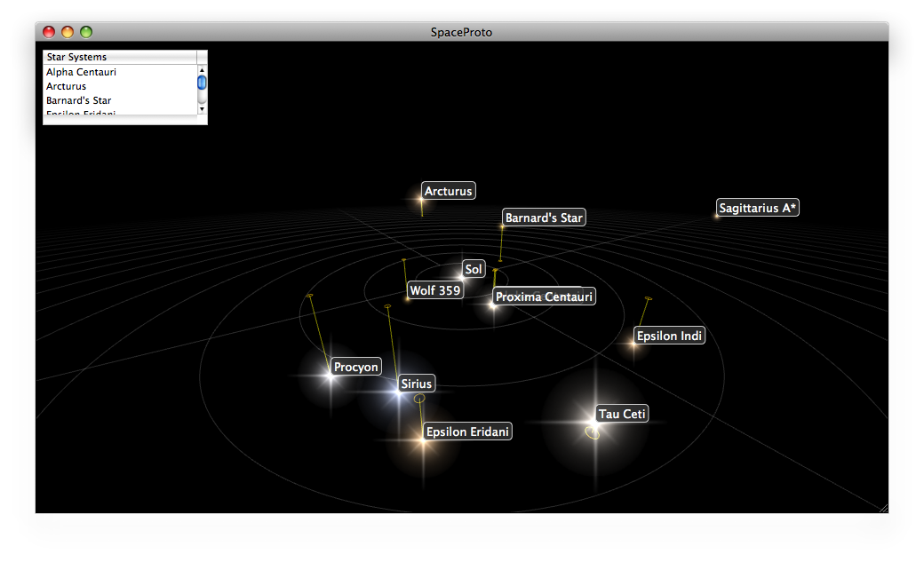Select Barnard's Star in the list panel
This screenshot has height=562, width=924.
coord(78,100)
